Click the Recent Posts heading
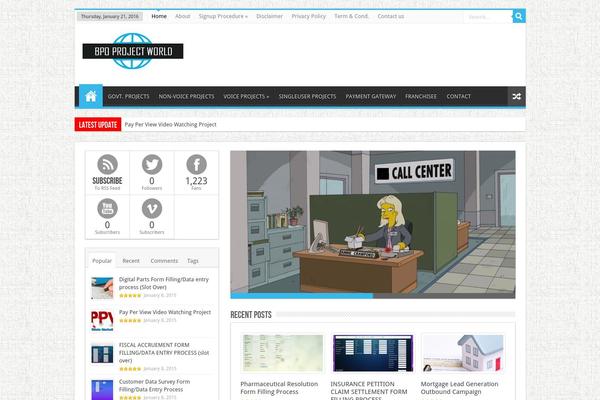 [x=251, y=315]
